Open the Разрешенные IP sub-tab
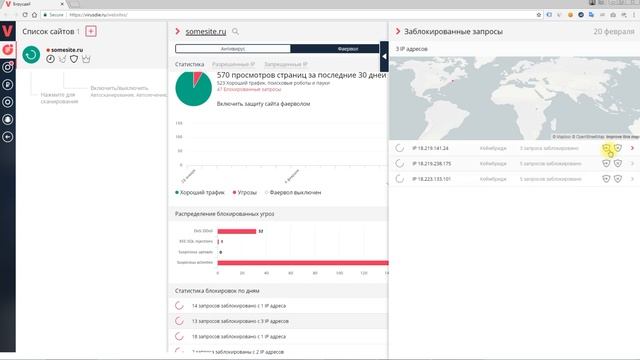The height and width of the screenshot is (360, 640). click(233, 64)
